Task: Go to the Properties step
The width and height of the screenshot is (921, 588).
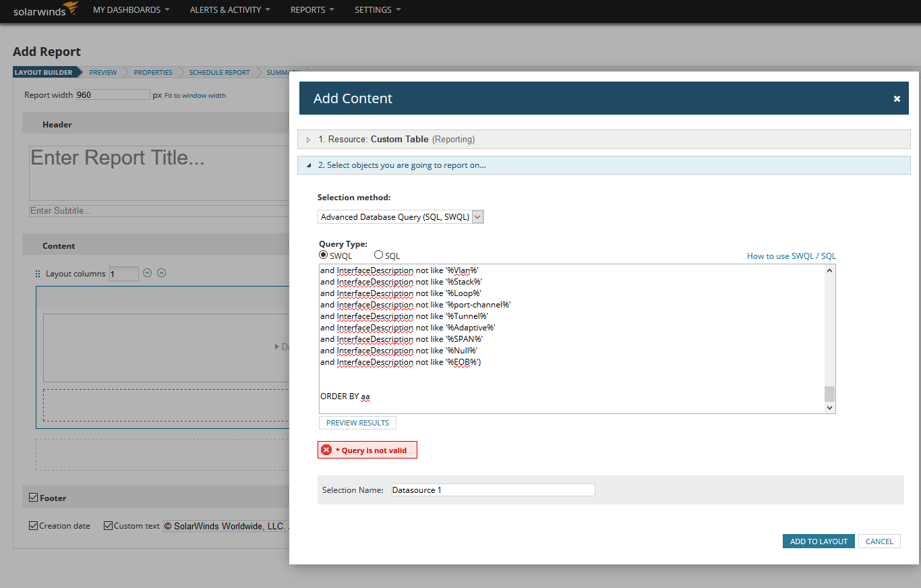Action: pyautogui.click(x=153, y=72)
